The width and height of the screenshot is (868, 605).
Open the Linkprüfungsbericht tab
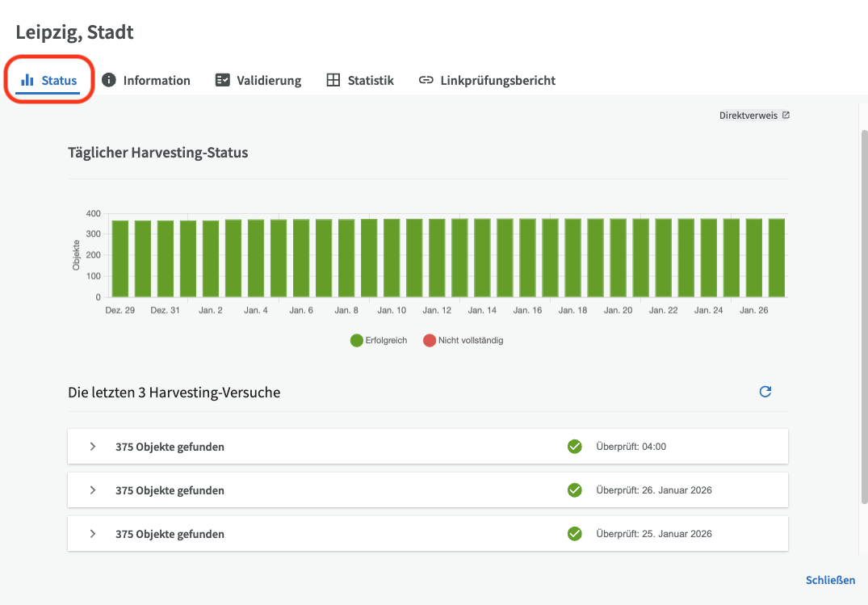[497, 80]
